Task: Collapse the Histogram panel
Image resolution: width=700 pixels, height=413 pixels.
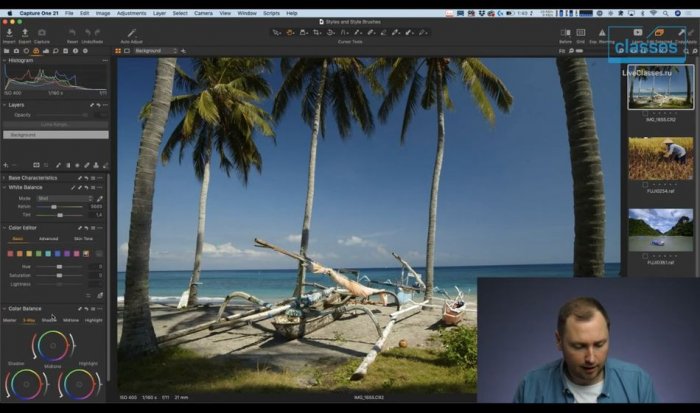Action: tap(4, 60)
